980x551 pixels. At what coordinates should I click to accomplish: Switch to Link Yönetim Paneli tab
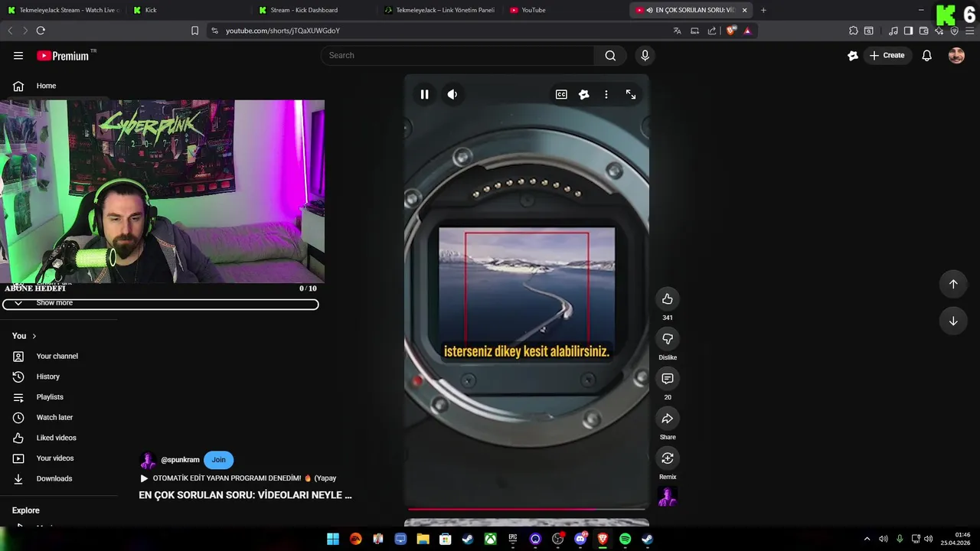point(439,10)
